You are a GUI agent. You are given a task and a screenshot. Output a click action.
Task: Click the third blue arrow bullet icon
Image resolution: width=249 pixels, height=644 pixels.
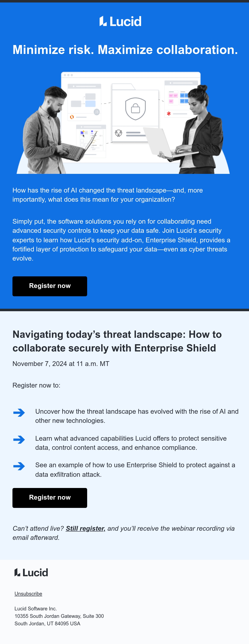tap(19, 466)
